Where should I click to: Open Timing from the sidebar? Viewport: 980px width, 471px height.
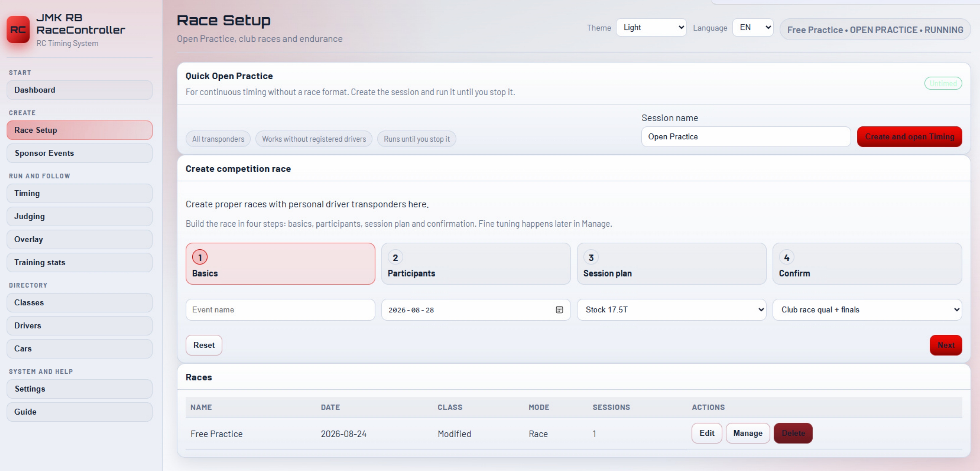coord(80,193)
